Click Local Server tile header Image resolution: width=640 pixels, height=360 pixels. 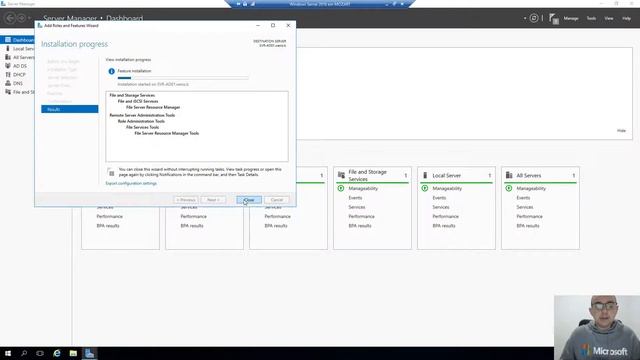tap(456, 175)
